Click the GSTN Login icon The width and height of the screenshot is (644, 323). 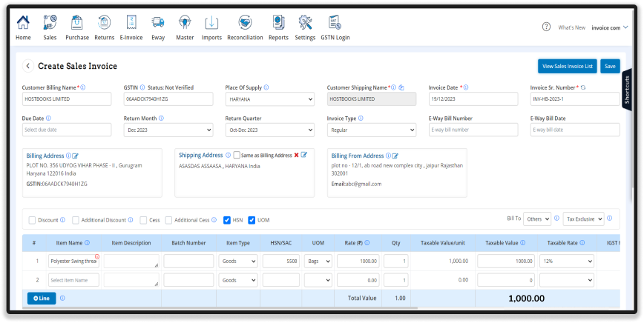pos(335,23)
